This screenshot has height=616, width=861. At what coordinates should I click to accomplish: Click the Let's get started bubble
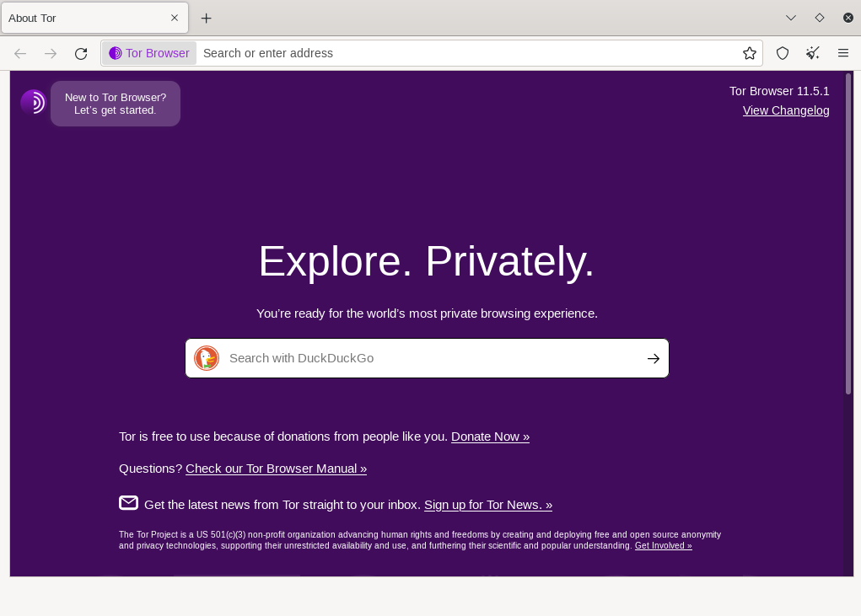pyautogui.click(x=116, y=104)
